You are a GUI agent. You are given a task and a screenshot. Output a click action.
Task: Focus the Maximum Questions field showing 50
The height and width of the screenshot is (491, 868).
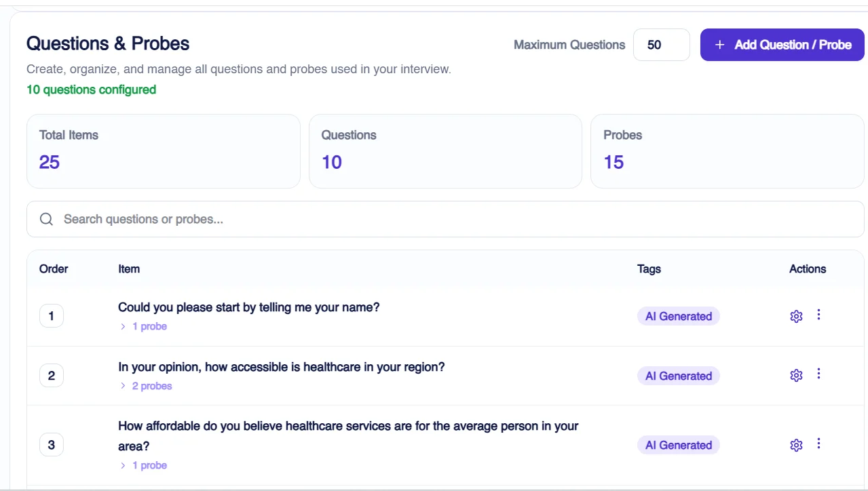[x=661, y=45]
